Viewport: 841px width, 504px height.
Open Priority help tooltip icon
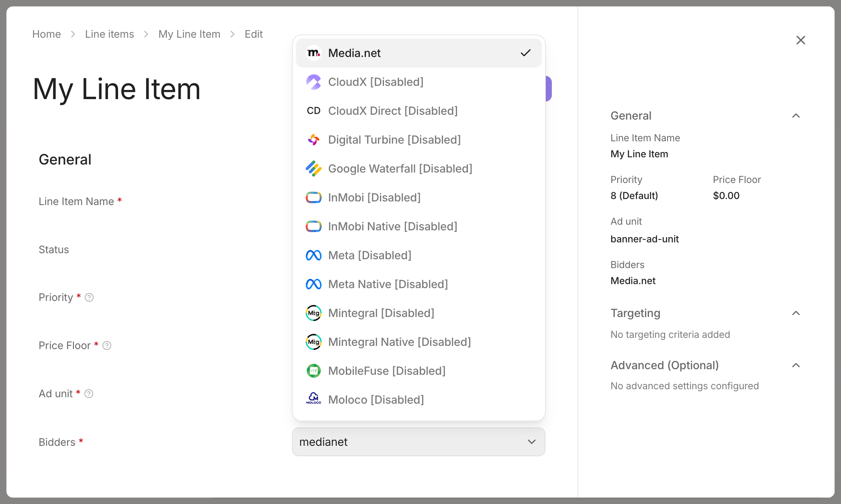(89, 297)
